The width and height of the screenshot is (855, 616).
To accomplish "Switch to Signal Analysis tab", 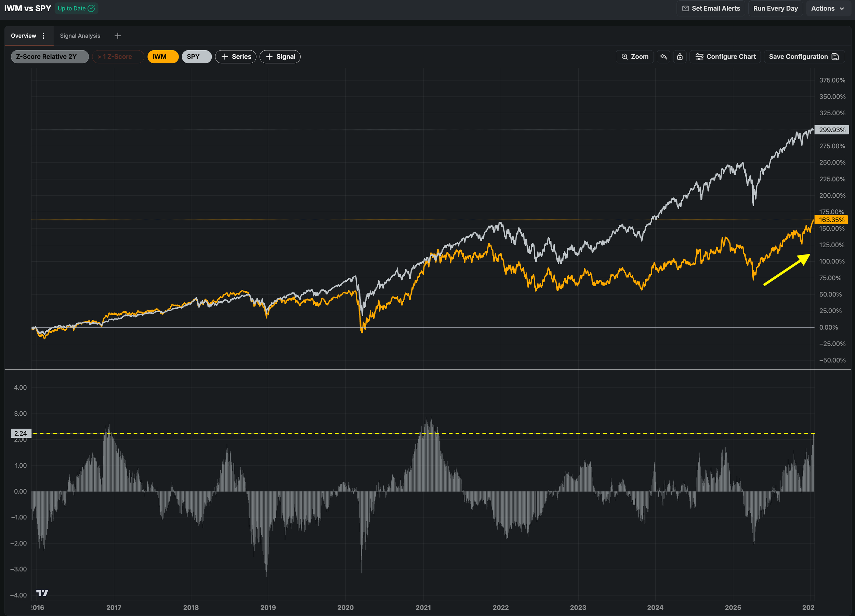I will (x=80, y=36).
